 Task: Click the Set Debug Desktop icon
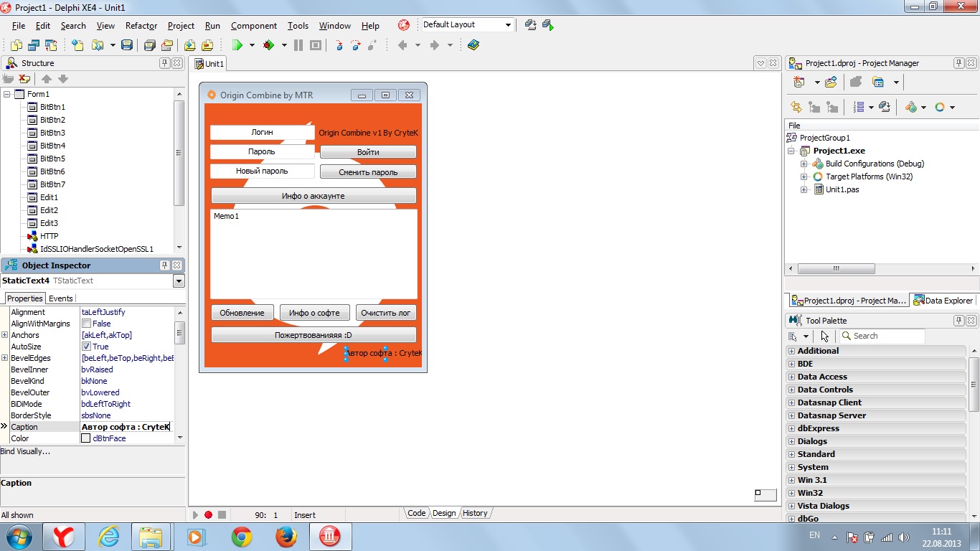(x=548, y=25)
